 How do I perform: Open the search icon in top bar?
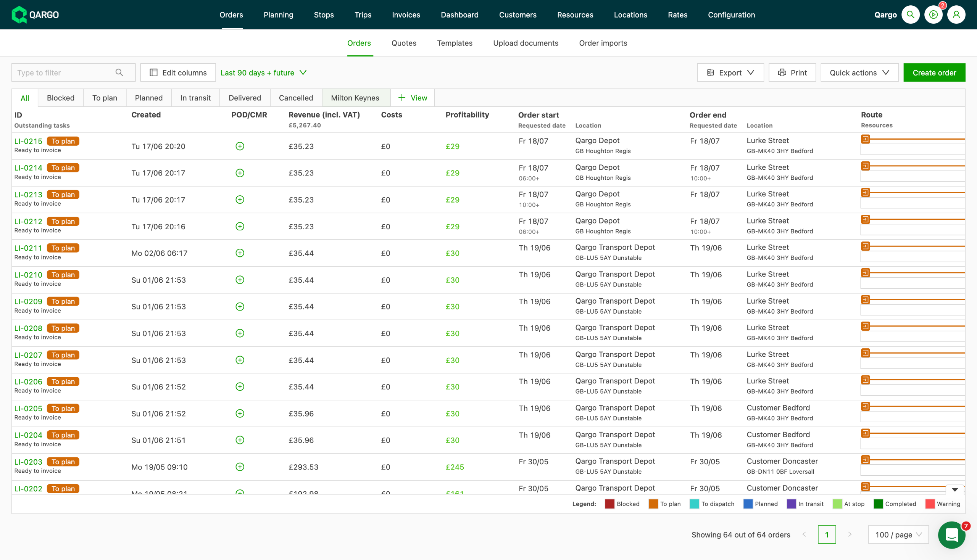pyautogui.click(x=910, y=14)
